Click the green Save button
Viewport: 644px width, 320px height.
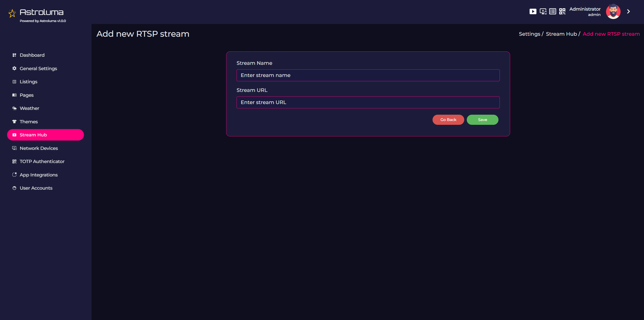(x=482, y=120)
